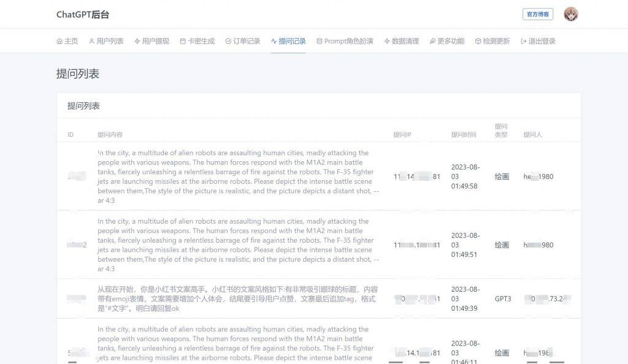The image size is (628, 364).
Task: Click the database icon beside Prompt角色扮演
Action: [319, 41]
